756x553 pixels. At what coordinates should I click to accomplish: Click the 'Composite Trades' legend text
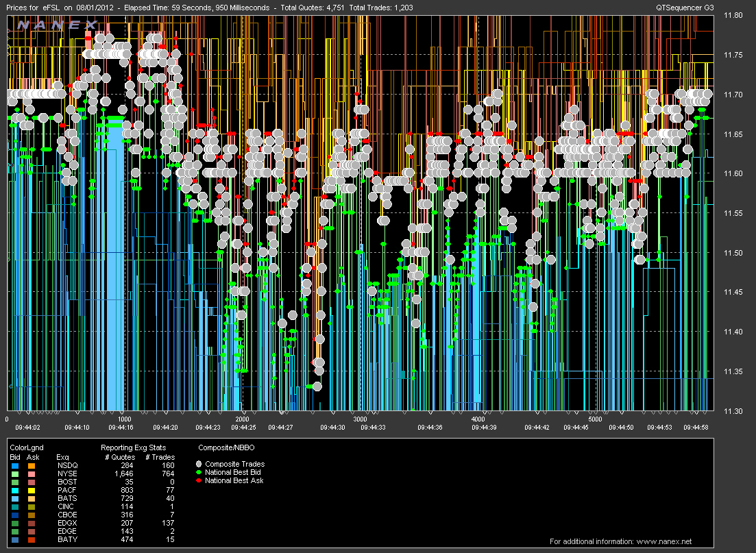(x=235, y=464)
